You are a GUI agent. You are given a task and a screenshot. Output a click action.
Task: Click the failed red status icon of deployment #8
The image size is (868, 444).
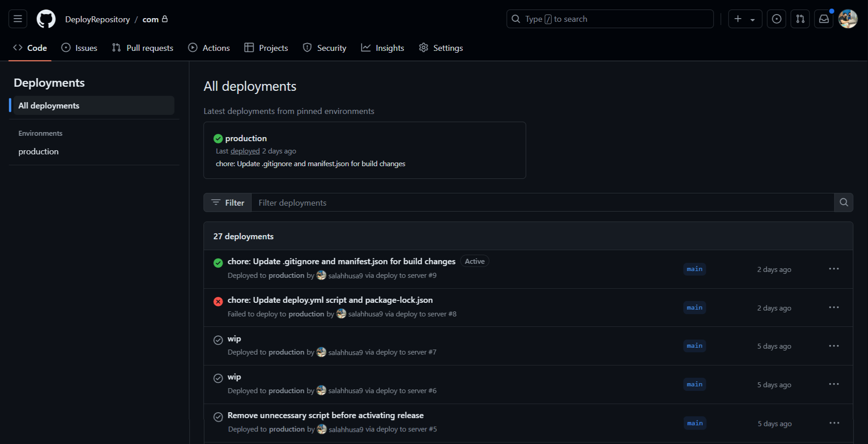(218, 301)
